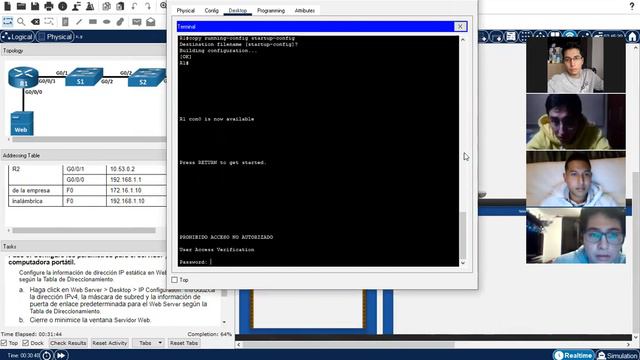Screen dimensions: 640x360
Task: Click the Topology section header
Action: point(83,51)
